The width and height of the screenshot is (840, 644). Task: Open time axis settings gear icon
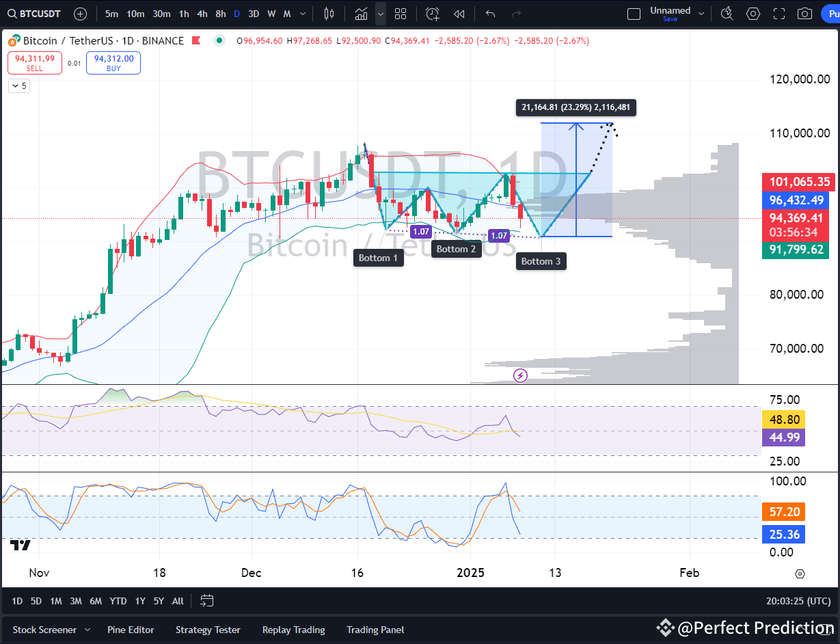tap(800, 573)
